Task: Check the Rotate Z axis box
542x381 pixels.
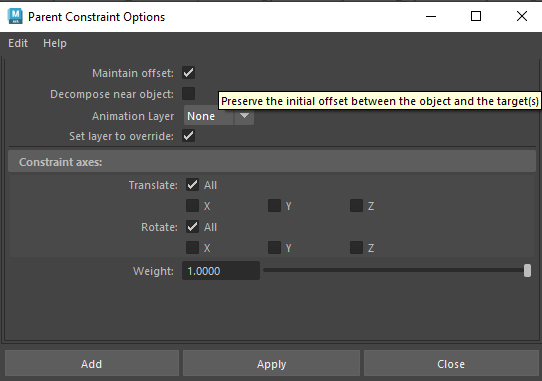Action: coord(356,248)
